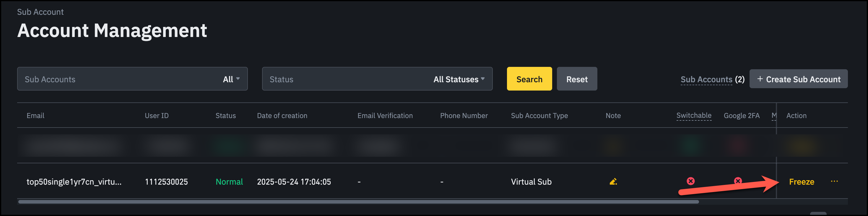The image size is (868, 216).
Task: Click the Date of creation column header
Action: click(x=282, y=116)
